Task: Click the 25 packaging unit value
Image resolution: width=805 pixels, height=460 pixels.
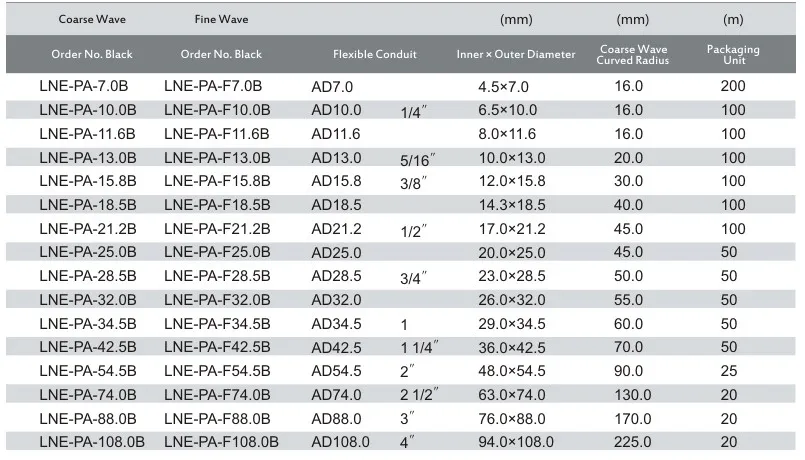Action: tap(729, 371)
